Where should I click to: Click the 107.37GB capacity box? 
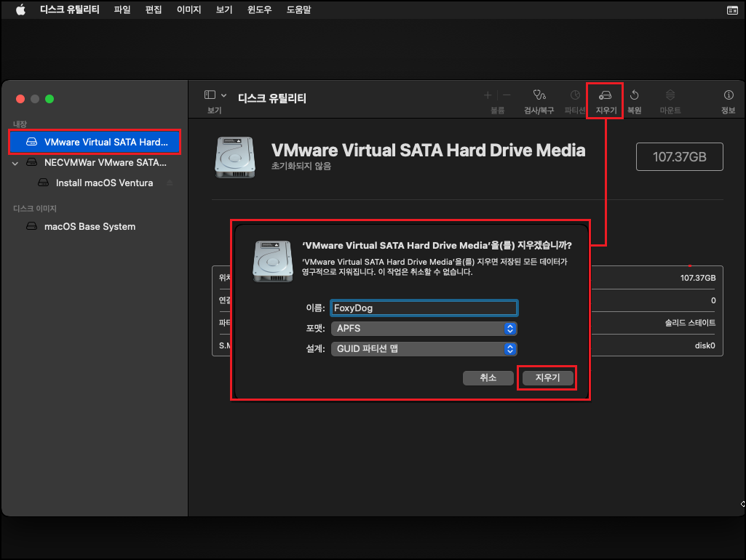(x=679, y=156)
